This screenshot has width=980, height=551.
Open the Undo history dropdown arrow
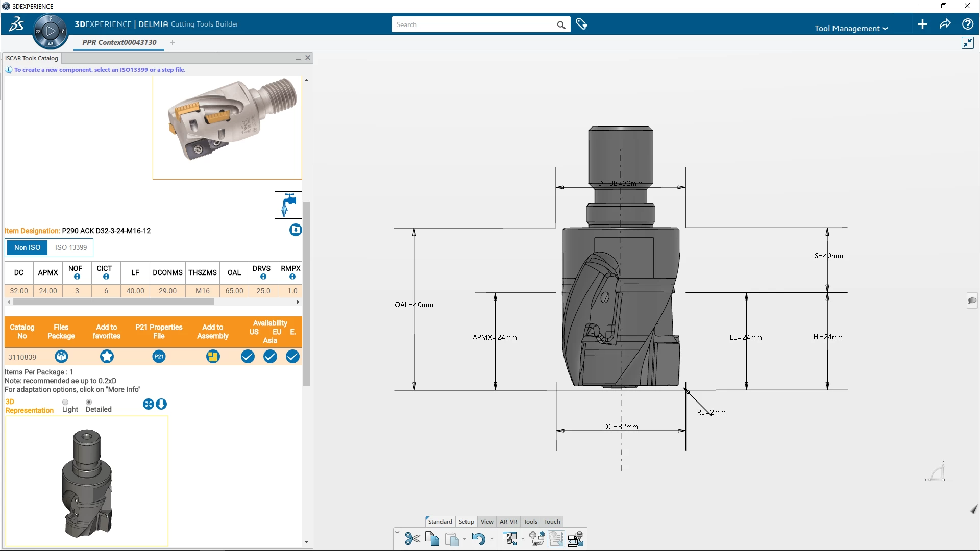tap(492, 539)
